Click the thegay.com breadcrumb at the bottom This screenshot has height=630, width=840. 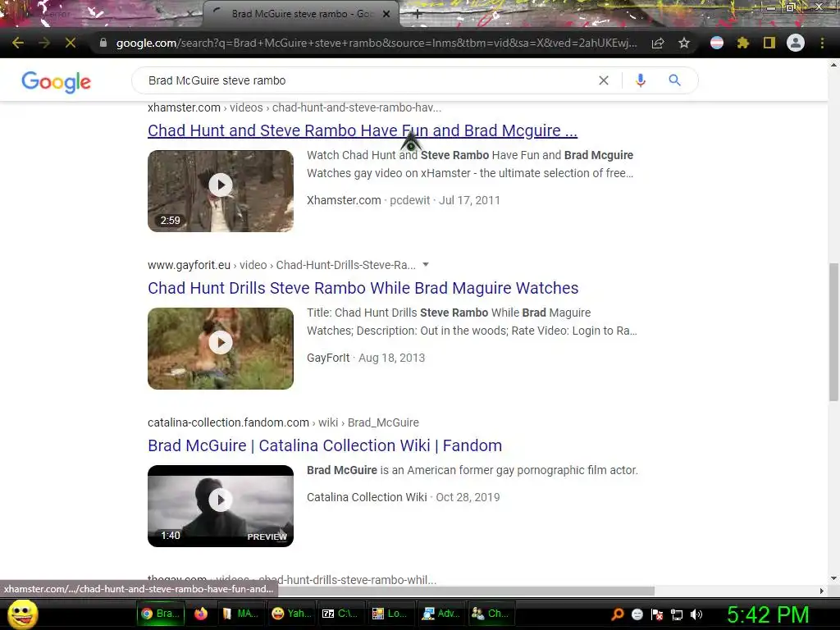292,580
